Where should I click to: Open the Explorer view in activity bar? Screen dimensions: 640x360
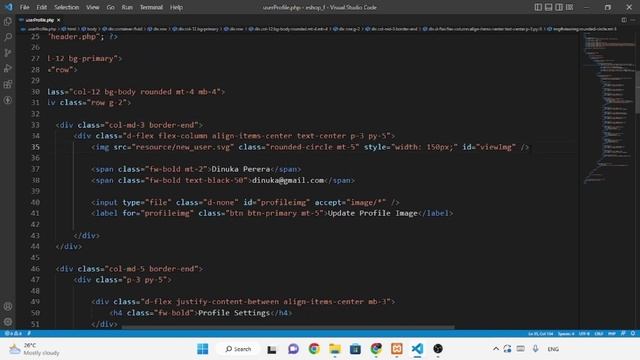pos(8,21)
